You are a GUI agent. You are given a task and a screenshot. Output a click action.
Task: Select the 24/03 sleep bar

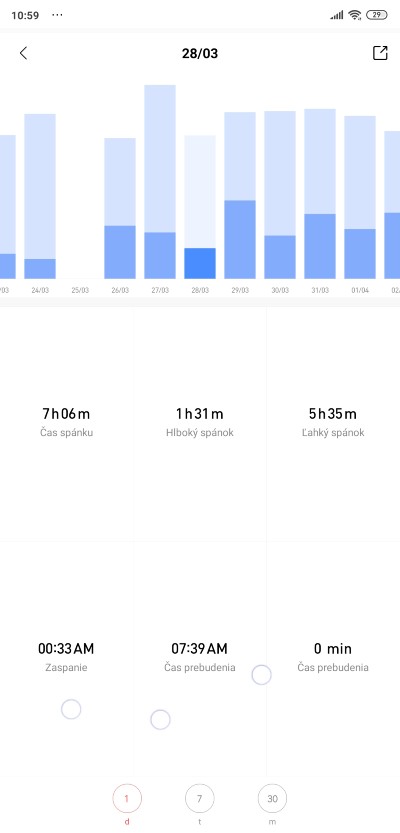40,196
